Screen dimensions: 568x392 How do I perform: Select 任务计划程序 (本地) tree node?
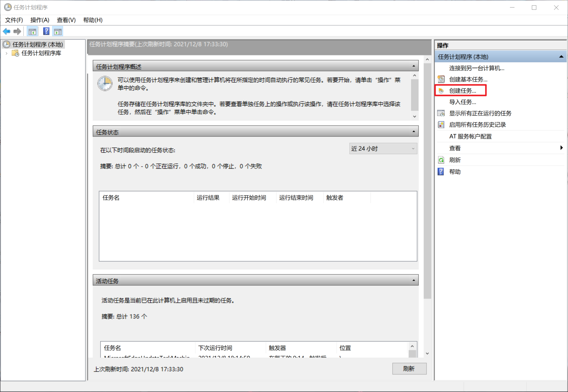click(x=38, y=44)
